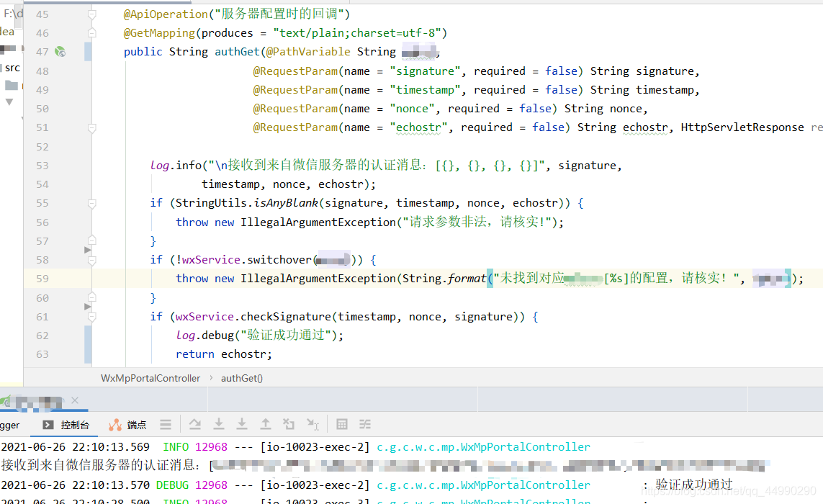Click 'return echostr;' on line 63
Viewport: 823px width, 504px height.
point(224,354)
